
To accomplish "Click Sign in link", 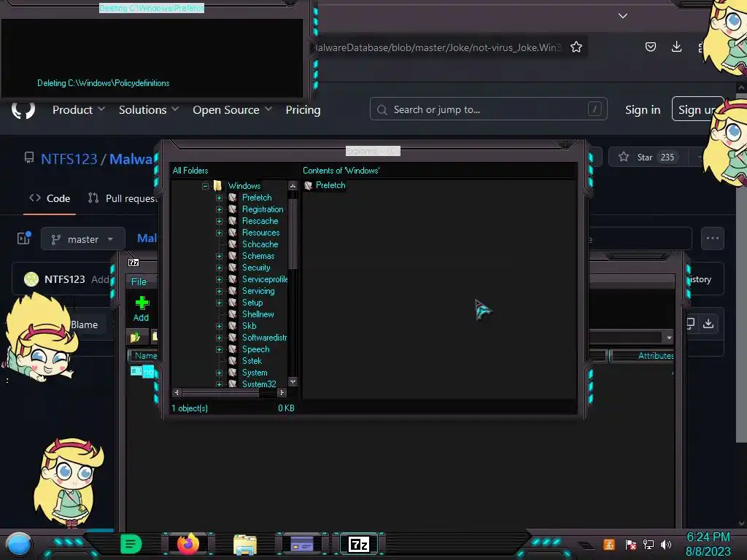I will tap(643, 110).
